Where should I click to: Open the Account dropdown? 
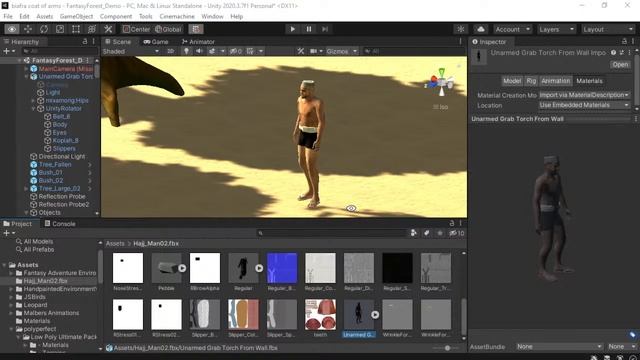pyautogui.click(x=512, y=29)
